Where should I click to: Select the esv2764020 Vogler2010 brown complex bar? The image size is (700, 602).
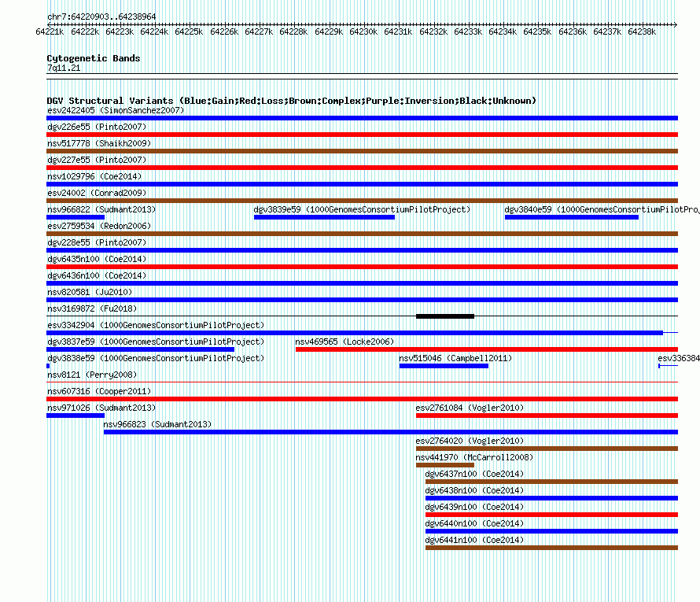tap(547, 449)
